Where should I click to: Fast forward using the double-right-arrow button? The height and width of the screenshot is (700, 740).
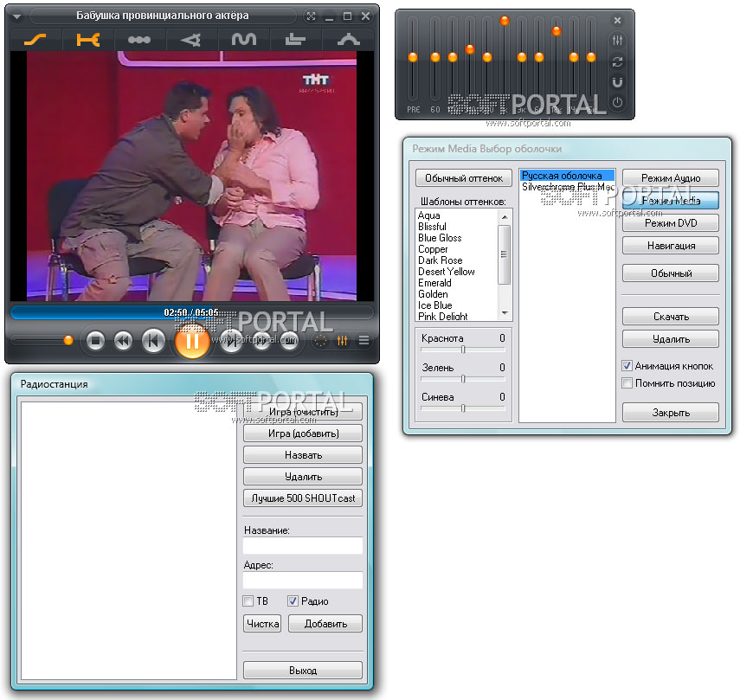(261, 340)
